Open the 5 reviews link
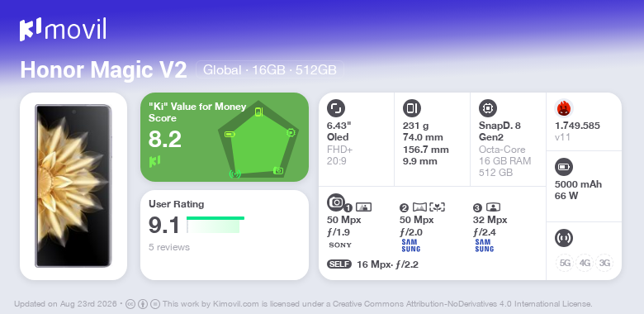Viewport: 644px width, 314px height. click(x=168, y=247)
